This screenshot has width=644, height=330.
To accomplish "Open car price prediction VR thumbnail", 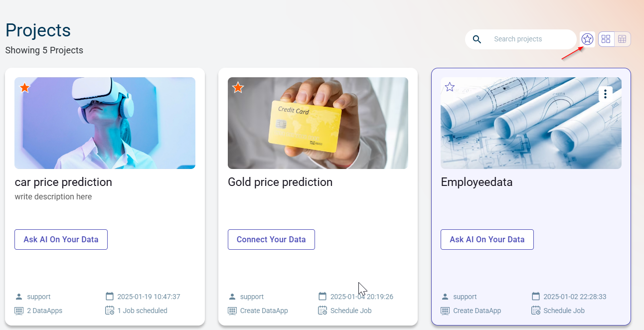I will pos(105,123).
